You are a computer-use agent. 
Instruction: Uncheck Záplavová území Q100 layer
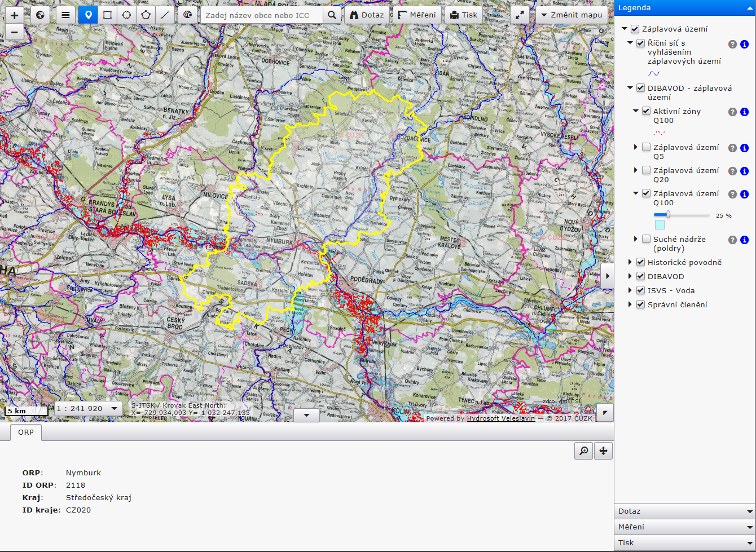pyautogui.click(x=646, y=193)
